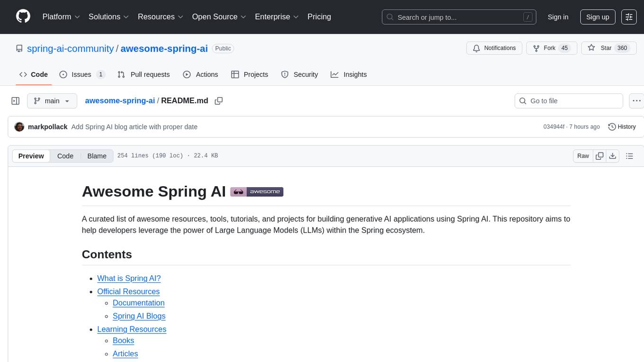
Task: Click the star count 360
Action: click(x=622, y=48)
